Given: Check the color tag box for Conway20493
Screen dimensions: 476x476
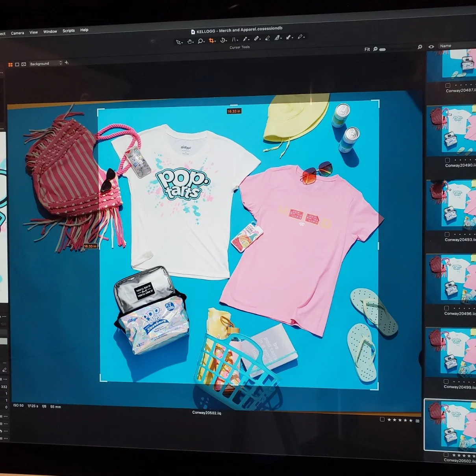Looking at the screenshot, I should 447,235.
